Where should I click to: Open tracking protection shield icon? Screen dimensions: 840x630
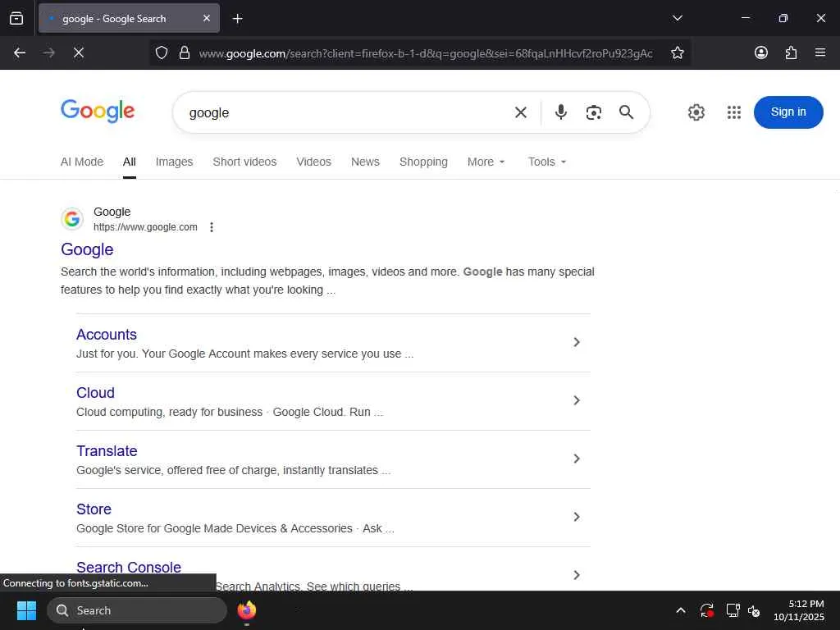162,52
